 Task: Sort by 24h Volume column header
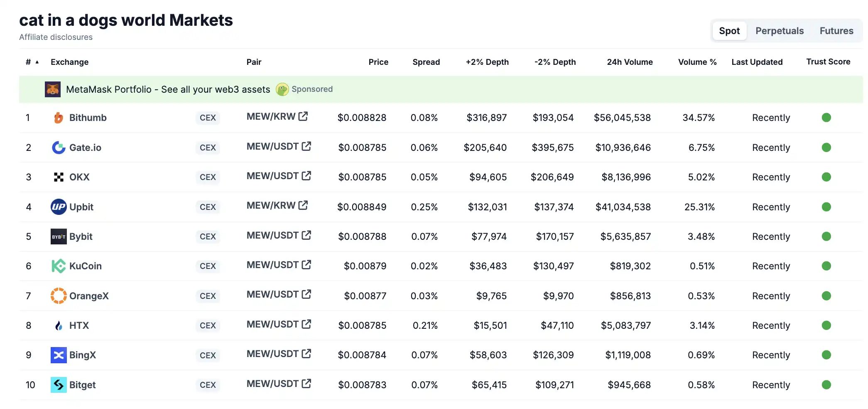[x=629, y=62]
